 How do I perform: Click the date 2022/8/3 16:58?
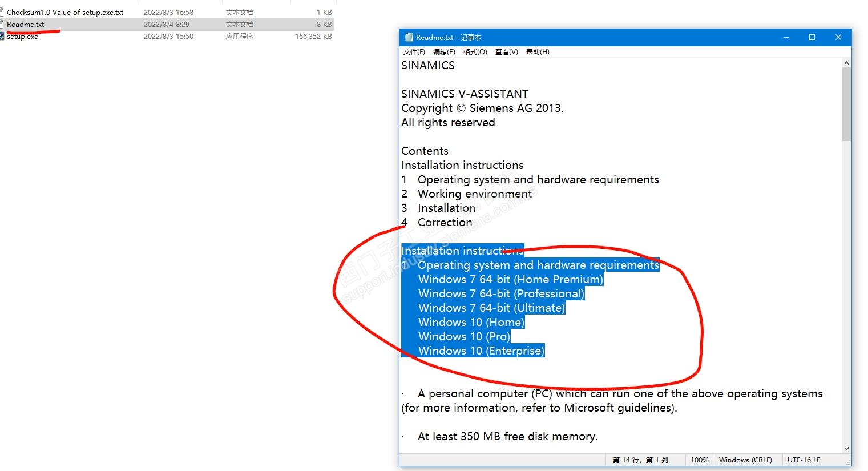coord(168,13)
